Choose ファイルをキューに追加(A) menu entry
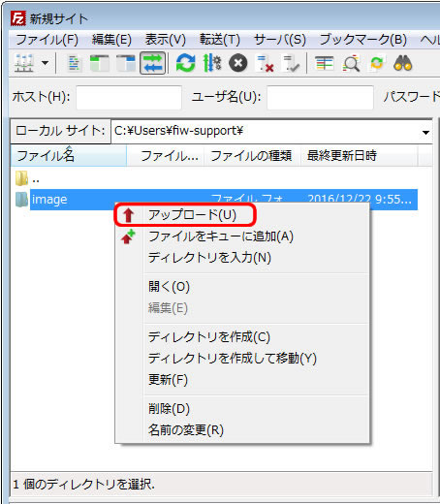This screenshot has width=440, height=504. pyautogui.click(x=221, y=236)
